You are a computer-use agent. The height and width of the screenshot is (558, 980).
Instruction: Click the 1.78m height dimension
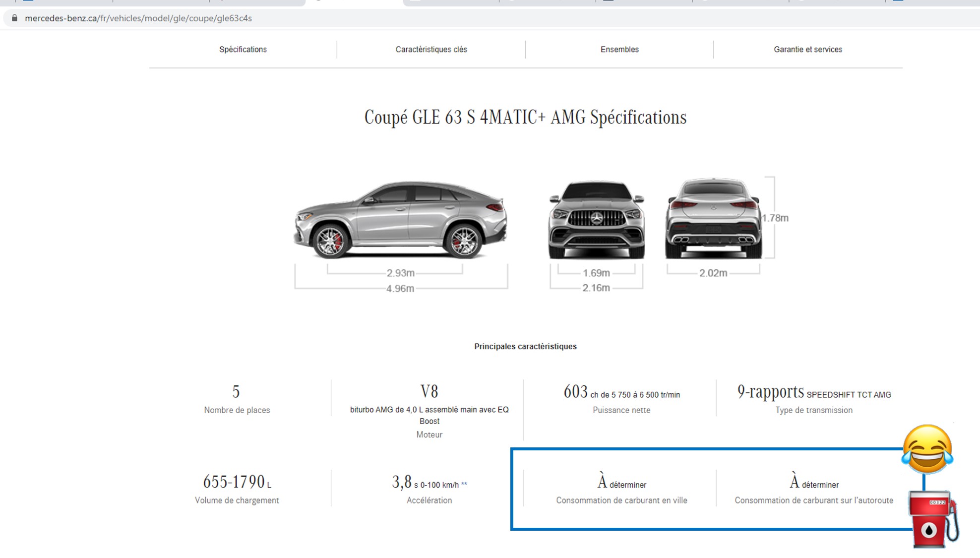tap(775, 218)
